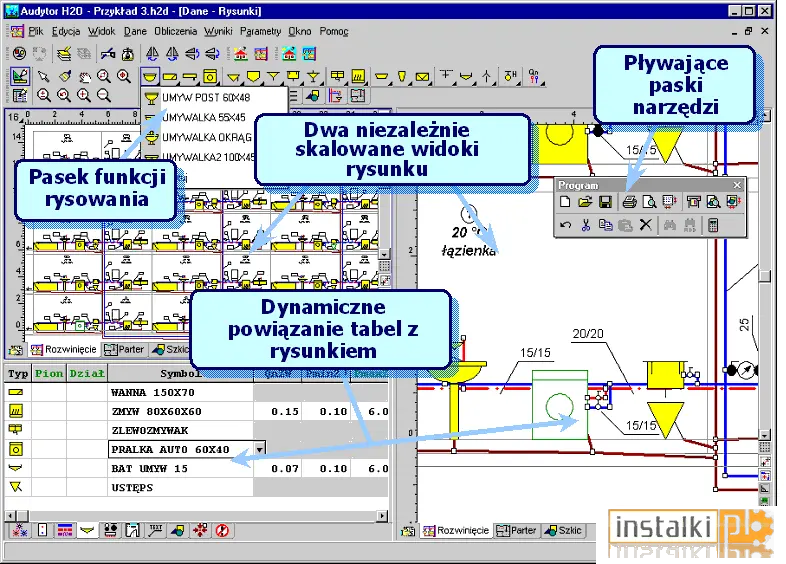
Task: Switch to Parter tab in left view
Action: 124,349
